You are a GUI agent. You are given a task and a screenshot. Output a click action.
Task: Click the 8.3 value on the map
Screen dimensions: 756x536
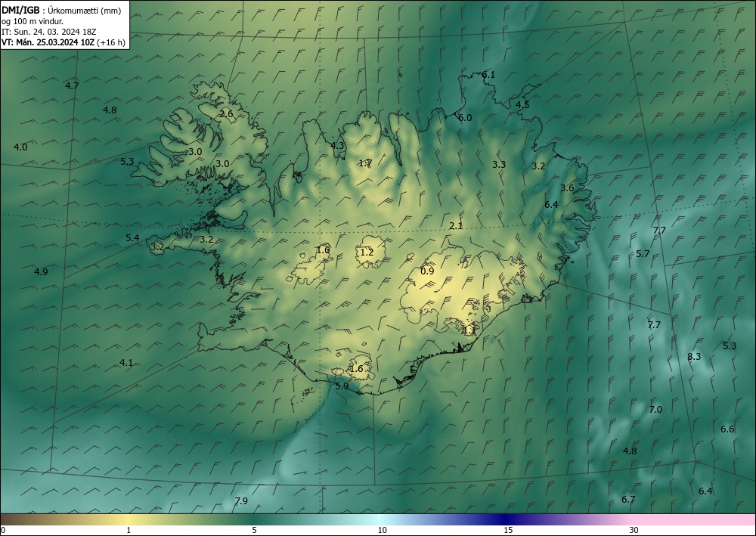[694, 357]
